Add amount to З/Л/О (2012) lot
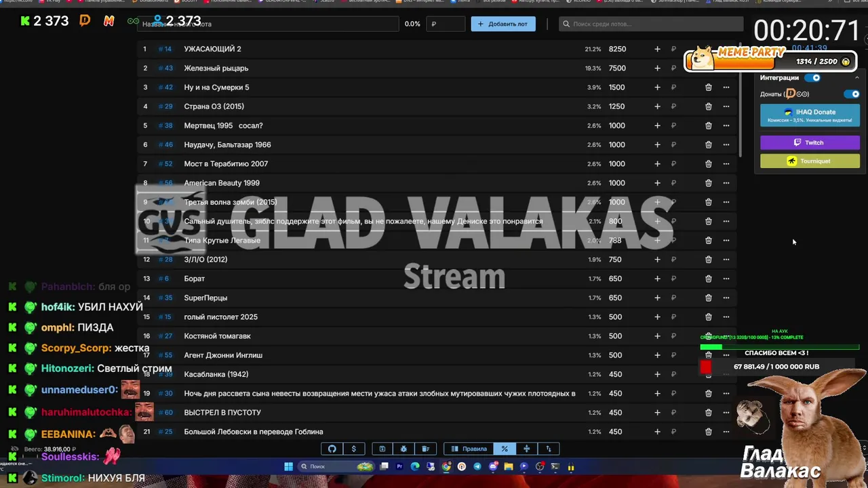 point(657,260)
